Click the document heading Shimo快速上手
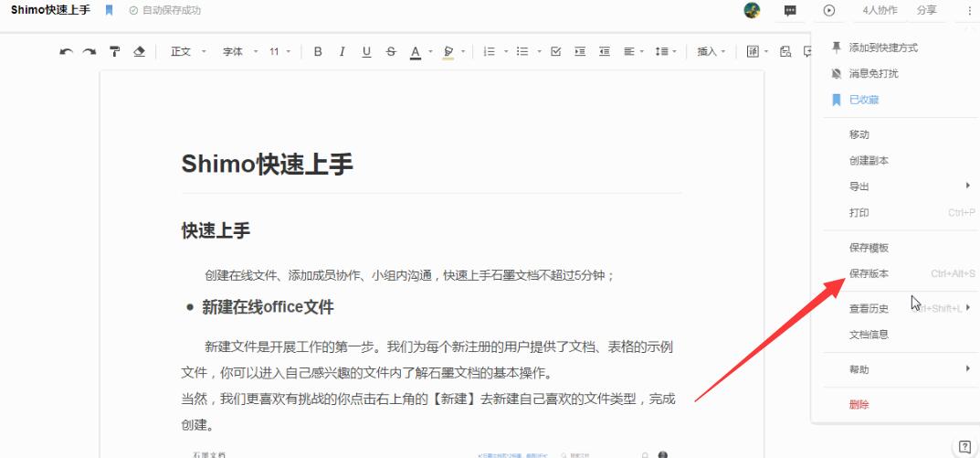 268,165
